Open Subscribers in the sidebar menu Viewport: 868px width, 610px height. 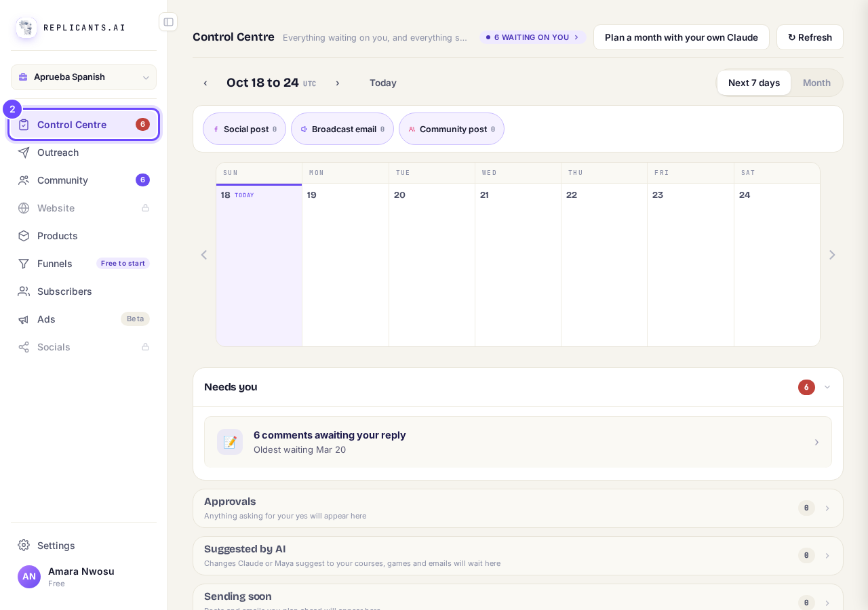[x=83, y=291]
